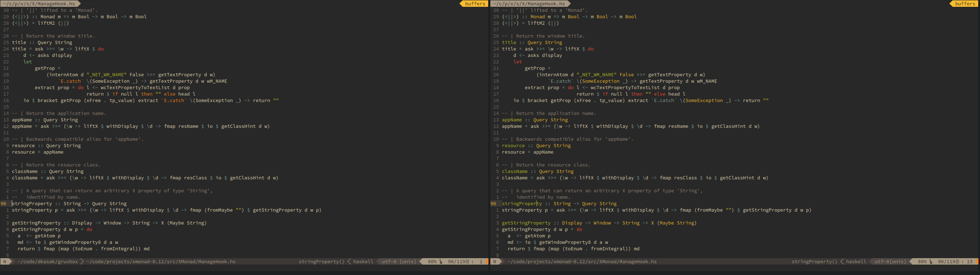The width and height of the screenshot is (980, 275).
Task: Click stringProperty() tag in right statusline
Action: [x=815, y=261]
